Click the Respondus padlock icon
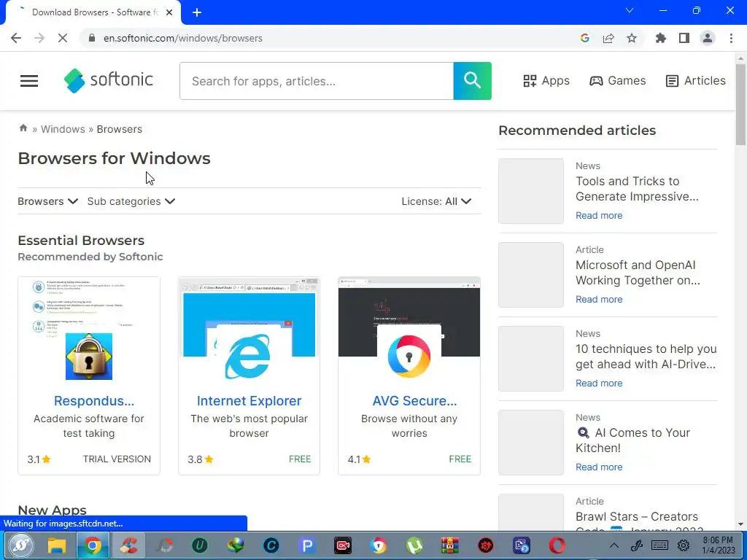The width and height of the screenshot is (747, 560). (x=89, y=356)
